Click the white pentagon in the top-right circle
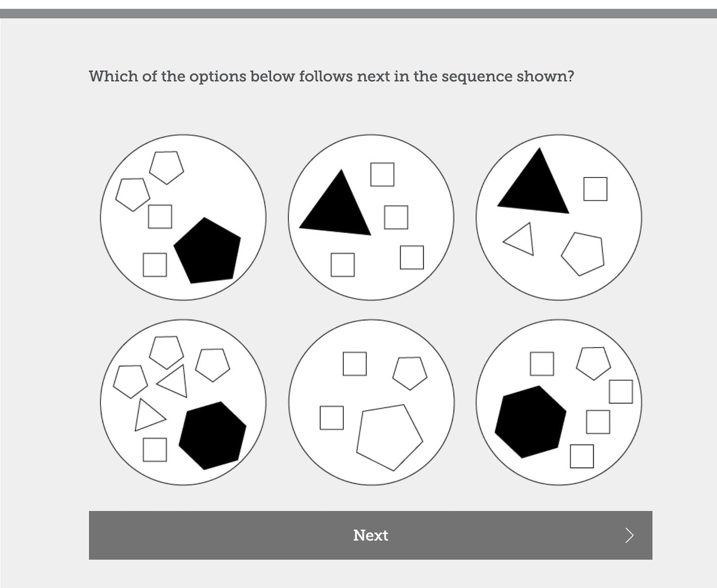Image resolution: width=717 pixels, height=588 pixels. [583, 253]
